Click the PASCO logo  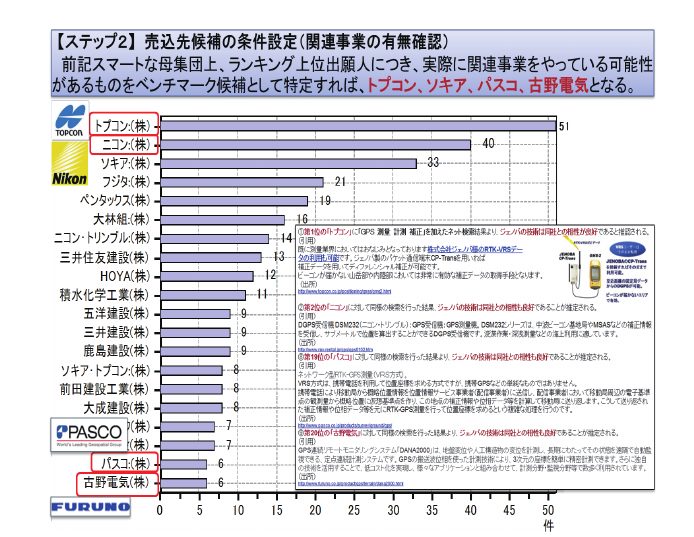tap(90, 434)
